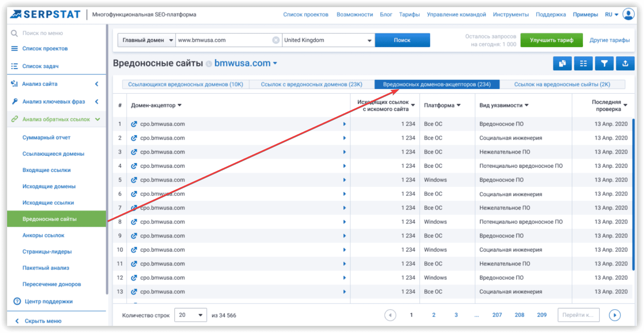Expand row 3 details arrow
The height and width of the screenshot is (333, 644).
click(x=344, y=152)
